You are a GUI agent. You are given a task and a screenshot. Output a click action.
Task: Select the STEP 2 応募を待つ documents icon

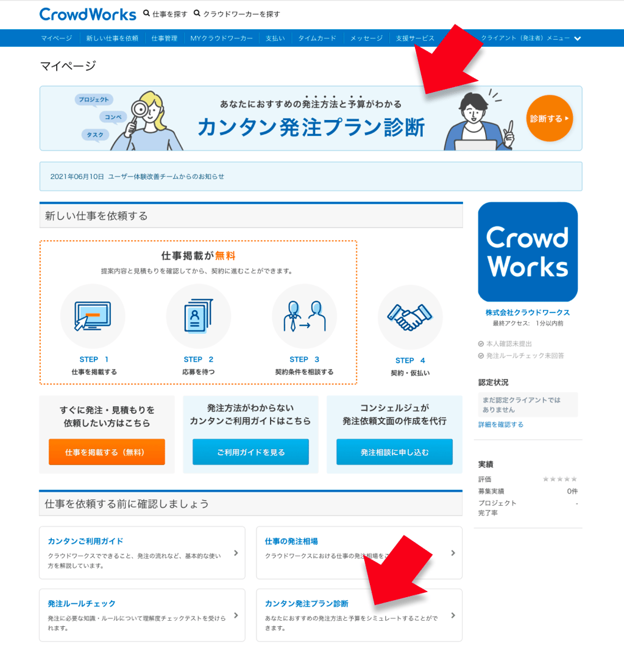click(198, 316)
